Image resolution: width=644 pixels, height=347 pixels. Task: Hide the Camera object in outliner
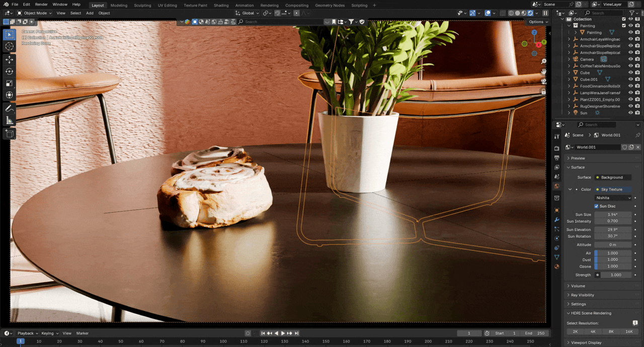(x=630, y=59)
